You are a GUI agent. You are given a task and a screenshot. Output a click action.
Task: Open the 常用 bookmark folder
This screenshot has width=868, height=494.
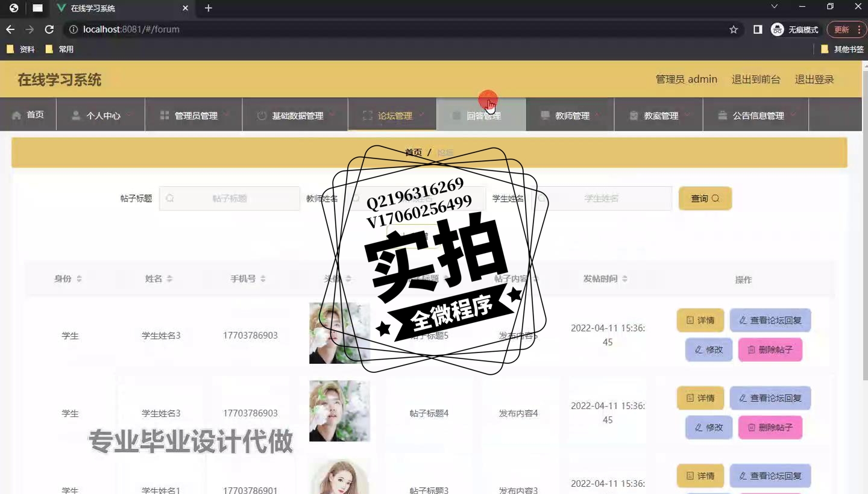[x=59, y=49]
